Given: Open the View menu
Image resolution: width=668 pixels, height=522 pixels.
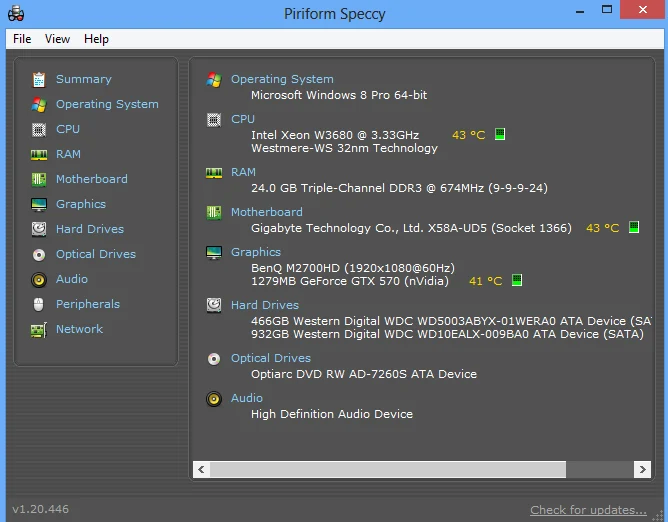Looking at the screenshot, I should coord(58,39).
